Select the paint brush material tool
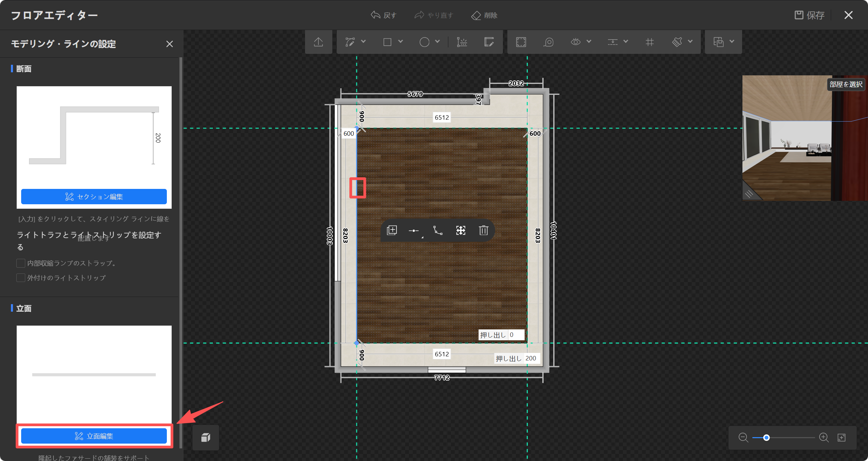868x461 pixels. tap(677, 42)
